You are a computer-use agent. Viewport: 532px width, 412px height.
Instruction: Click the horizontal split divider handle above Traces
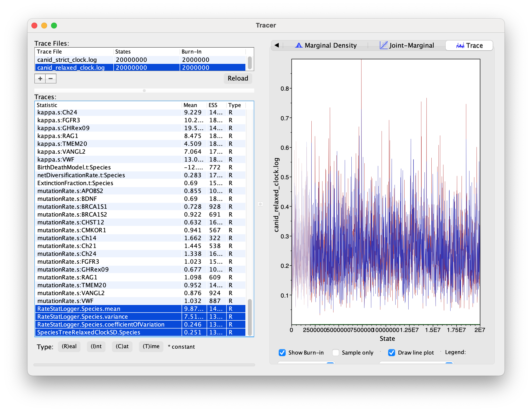pos(144,91)
